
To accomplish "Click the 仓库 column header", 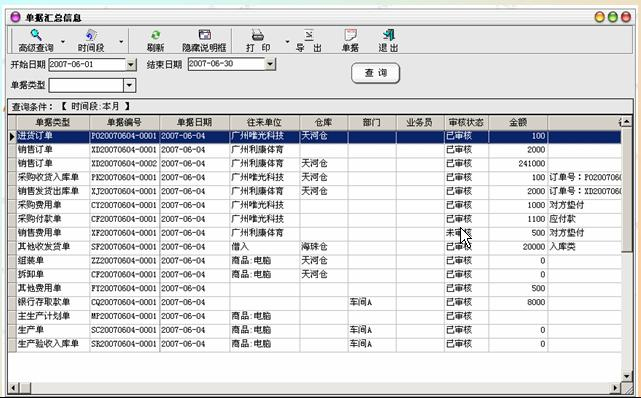I will [x=324, y=122].
